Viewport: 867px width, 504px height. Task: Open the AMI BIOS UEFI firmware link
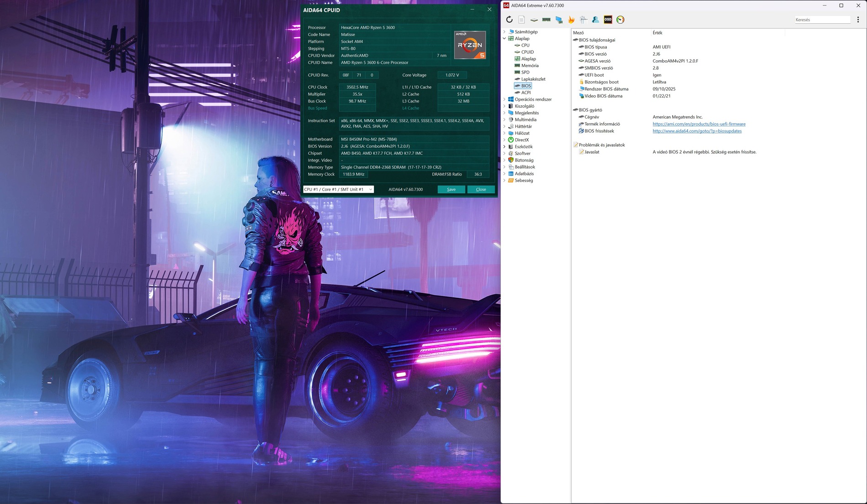(x=699, y=124)
